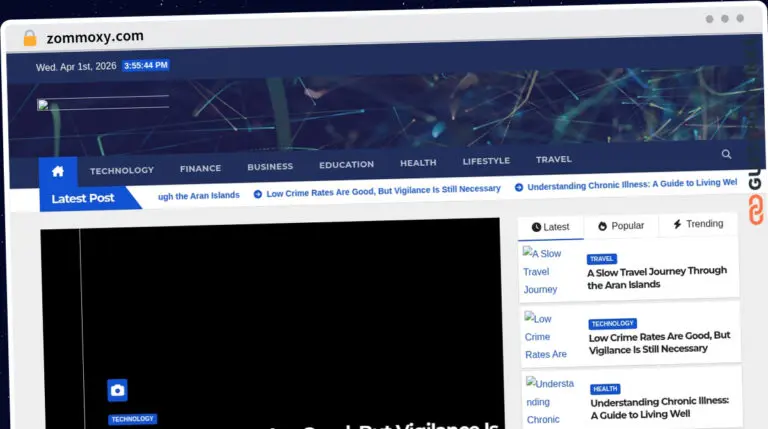Screen dimensions: 768x429
Task: Select the Travel menu item
Action: (x=553, y=159)
